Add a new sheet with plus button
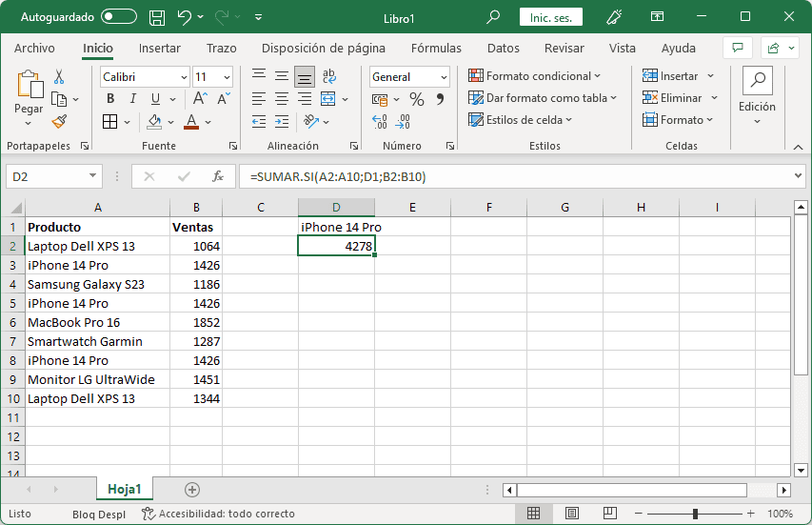This screenshot has height=525, width=812. click(192, 489)
